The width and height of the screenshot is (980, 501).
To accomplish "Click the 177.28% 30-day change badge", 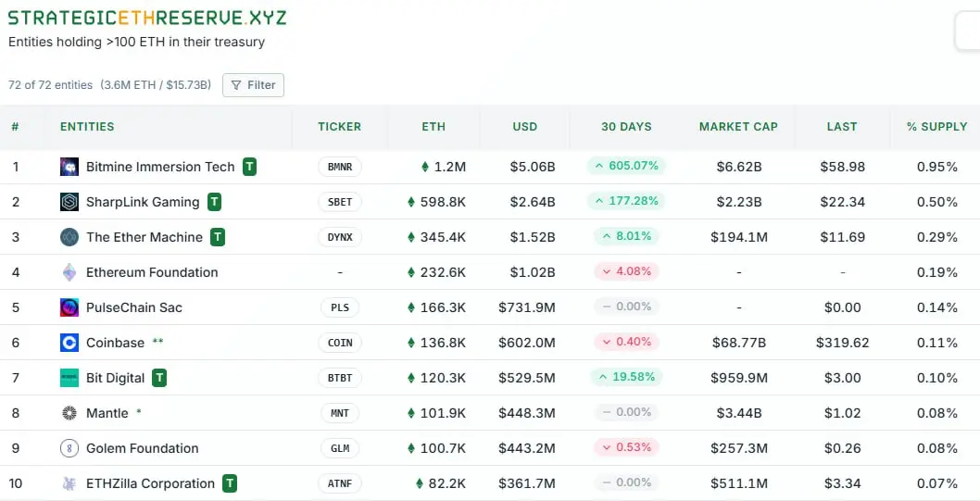I will [626, 201].
